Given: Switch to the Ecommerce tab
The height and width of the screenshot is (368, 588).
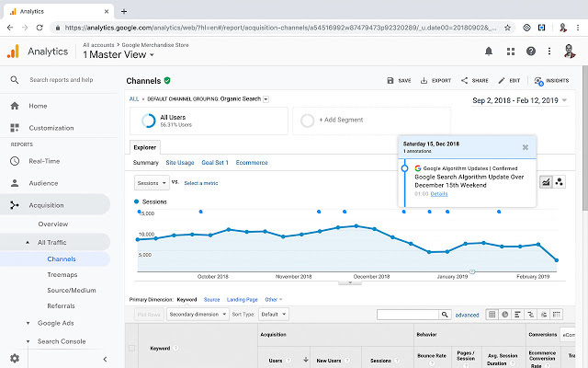Looking at the screenshot, I should [x=251, y=162].
